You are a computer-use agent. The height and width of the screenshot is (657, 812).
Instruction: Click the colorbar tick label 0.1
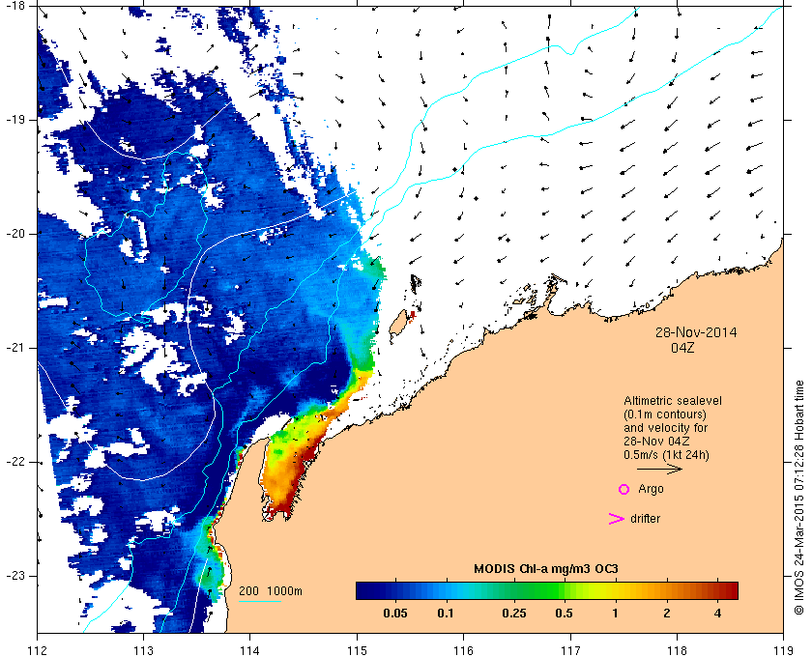446,614
